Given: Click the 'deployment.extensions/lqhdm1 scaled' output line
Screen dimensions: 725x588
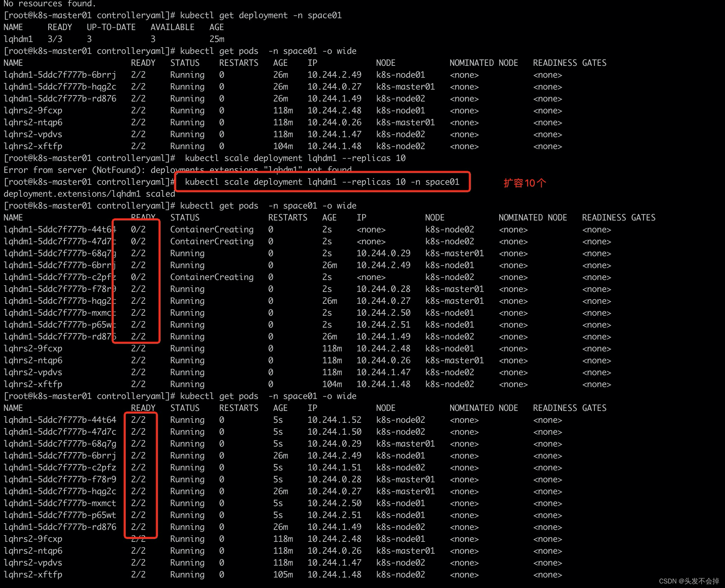Looking at the screenshot, I should click(89, 194).
